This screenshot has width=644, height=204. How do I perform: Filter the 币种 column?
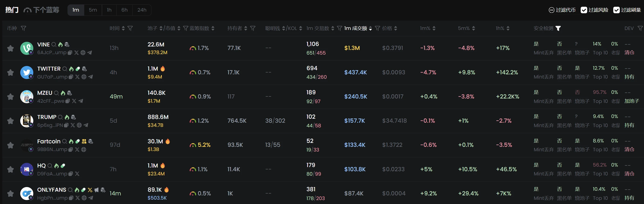point(24,29)
